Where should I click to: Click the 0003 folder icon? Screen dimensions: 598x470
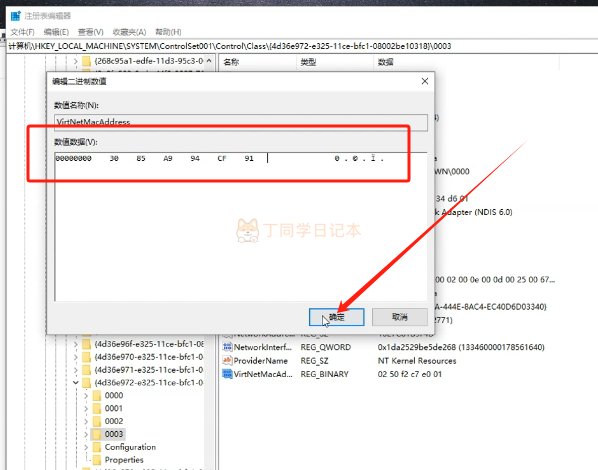coord(97,434)
